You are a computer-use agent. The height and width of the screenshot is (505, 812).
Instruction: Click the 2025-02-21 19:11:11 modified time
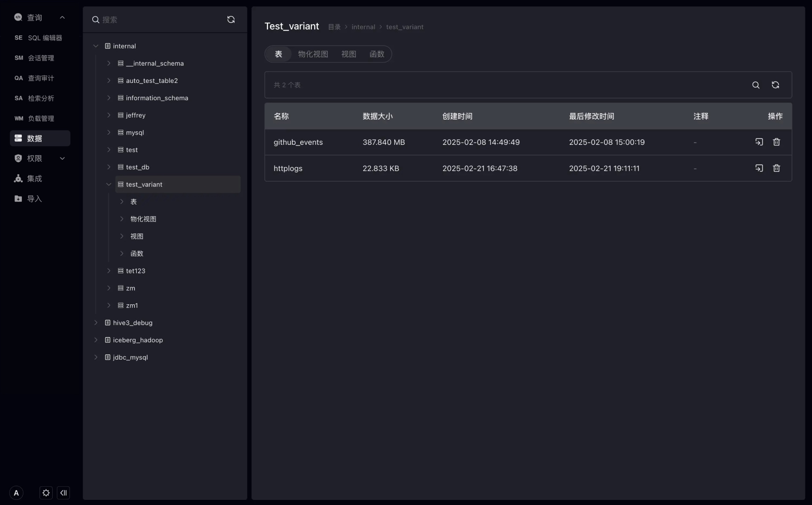tap(604, 168)
